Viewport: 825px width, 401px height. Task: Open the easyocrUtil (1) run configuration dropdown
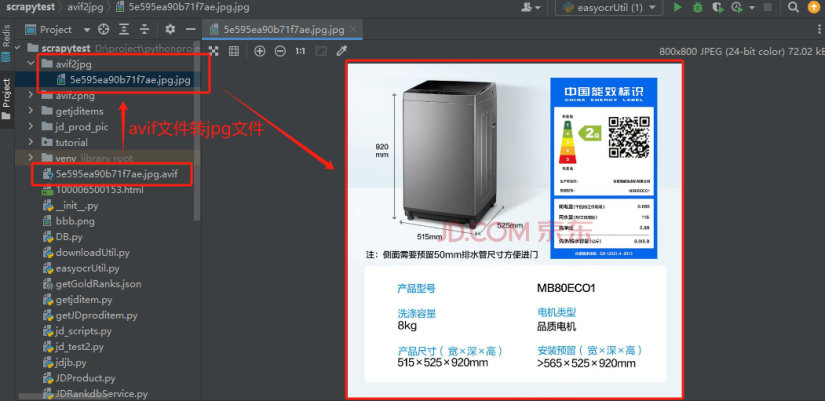pyautogui.click(x=609, y=7)
